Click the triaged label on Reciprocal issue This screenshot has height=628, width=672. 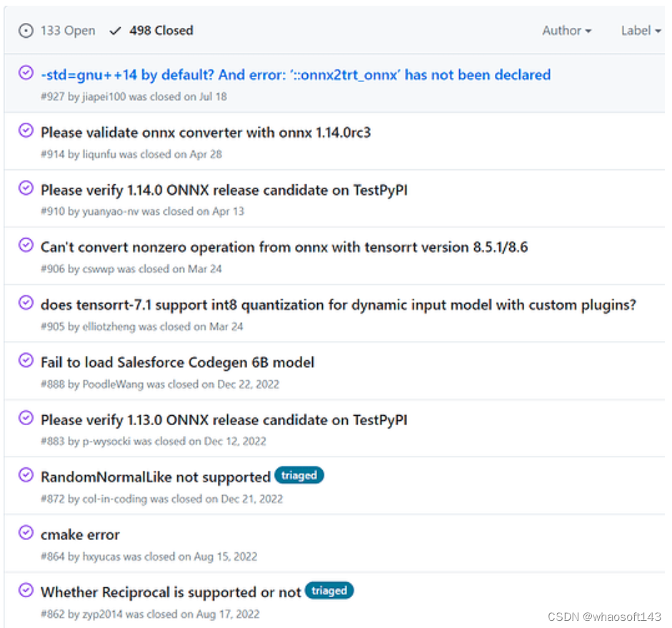coord(329,591)
